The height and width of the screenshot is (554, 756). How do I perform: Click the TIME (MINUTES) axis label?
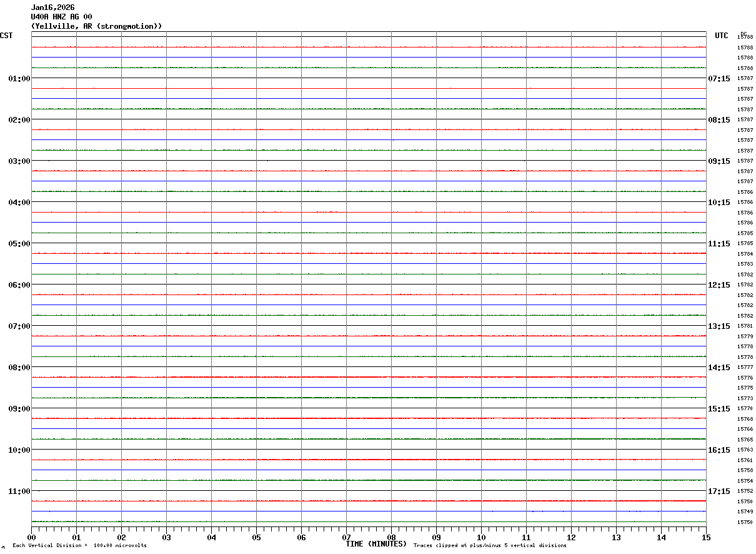[376, 544]
